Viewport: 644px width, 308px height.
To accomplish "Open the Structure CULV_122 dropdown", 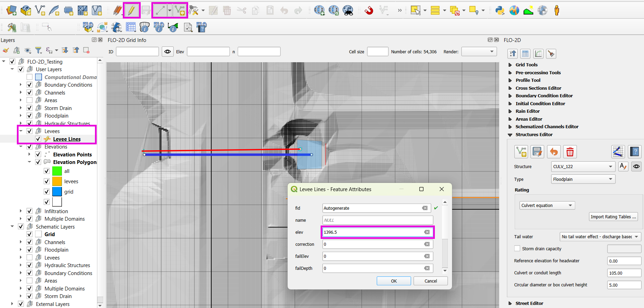I will (583, 166).
